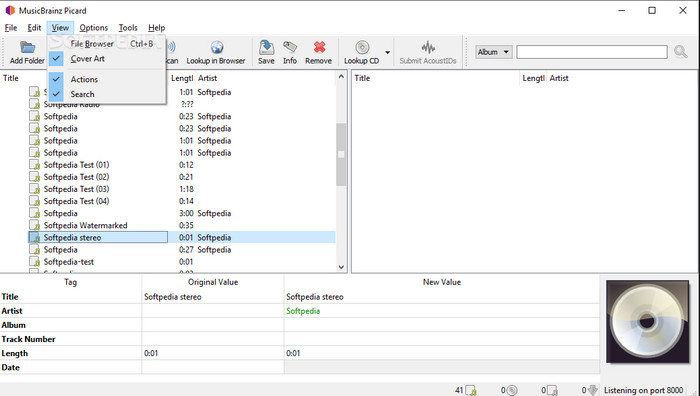Click the file list scroll up arrow
This screenshot has height=396, width=700.
[x=341, y=77]
